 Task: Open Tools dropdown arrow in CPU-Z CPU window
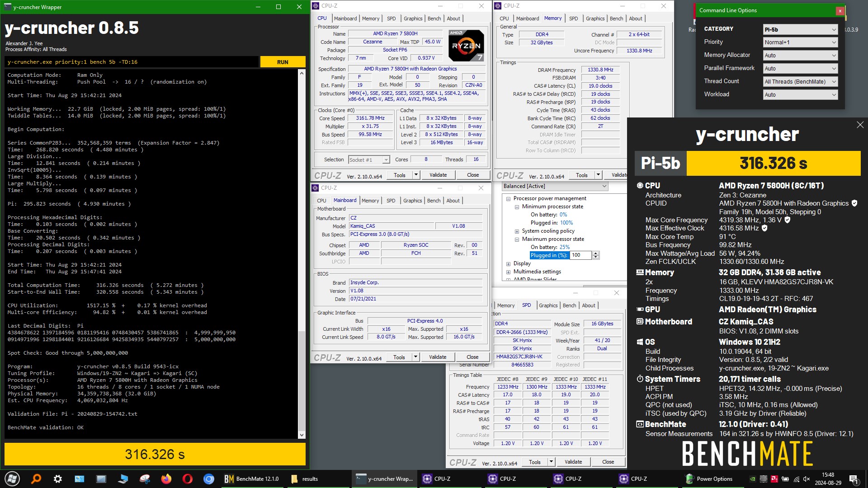point(416,175)
